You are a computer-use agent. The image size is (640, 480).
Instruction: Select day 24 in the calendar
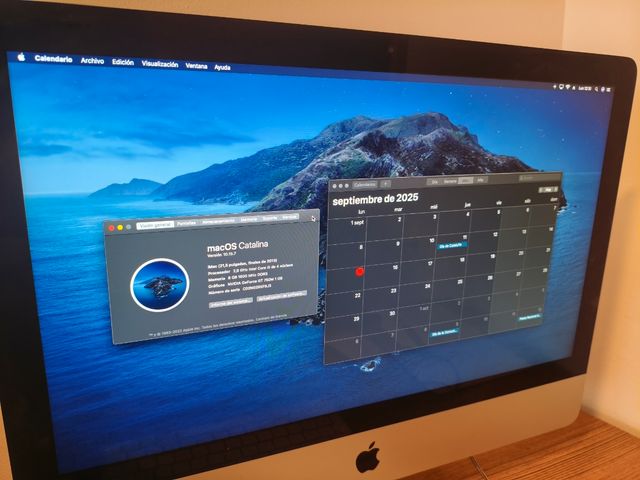tap(416, 295)
